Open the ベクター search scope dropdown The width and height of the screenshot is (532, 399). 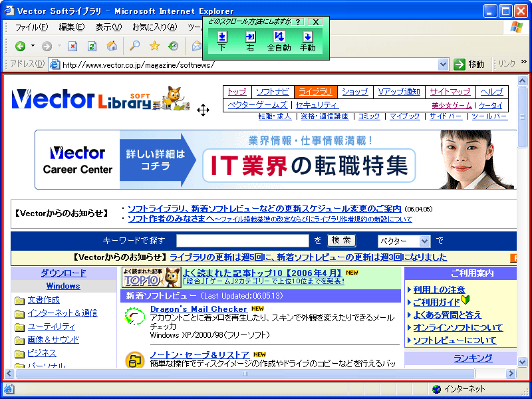(x=404, y=241)
